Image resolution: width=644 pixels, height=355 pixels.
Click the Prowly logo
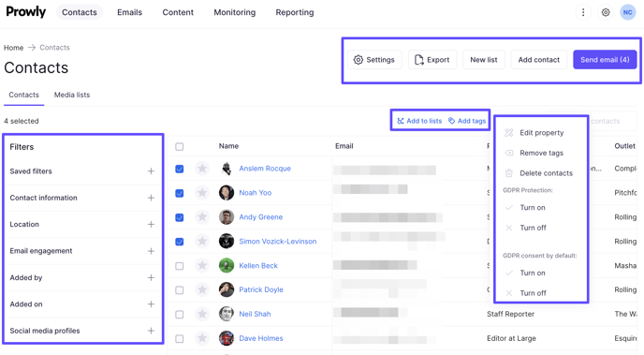(25, 12)
